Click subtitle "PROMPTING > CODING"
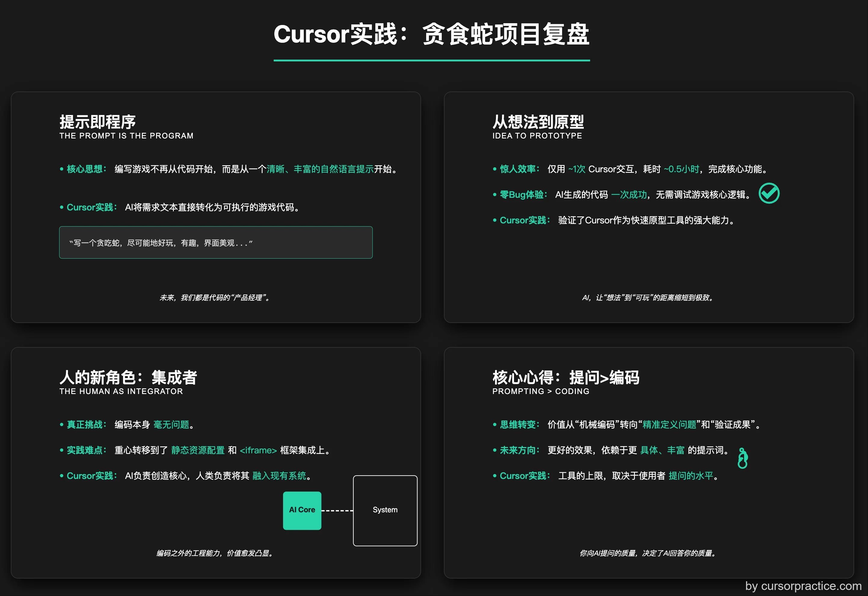 point(541,391)
